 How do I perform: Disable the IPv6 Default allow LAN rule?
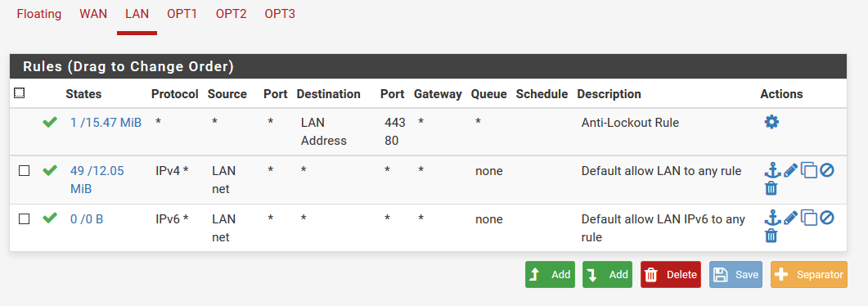(x=826, y=218)
